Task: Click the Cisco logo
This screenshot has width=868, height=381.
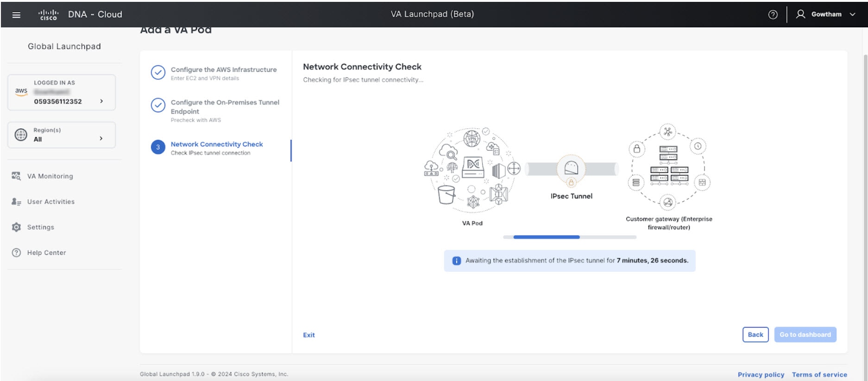Action: (x=48, y=15)
